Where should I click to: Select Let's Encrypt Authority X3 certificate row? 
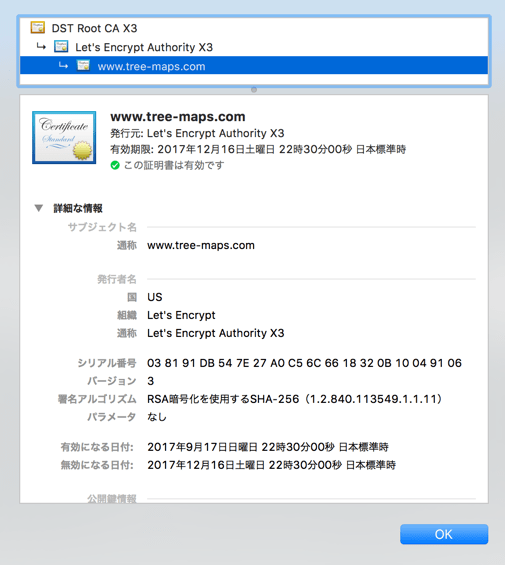[254, 47]
